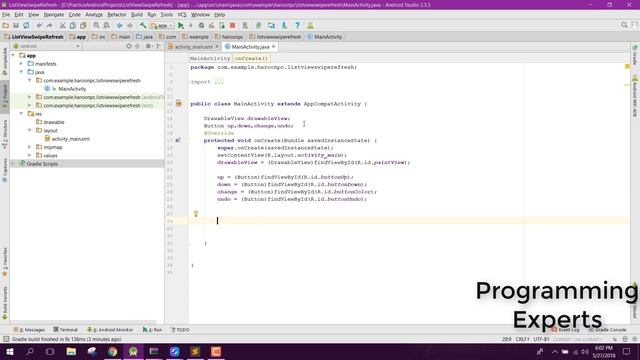Viewport: 640px width, 360px height.
Task: Click the src breadcrumb folder
Action: pos(99,37)
